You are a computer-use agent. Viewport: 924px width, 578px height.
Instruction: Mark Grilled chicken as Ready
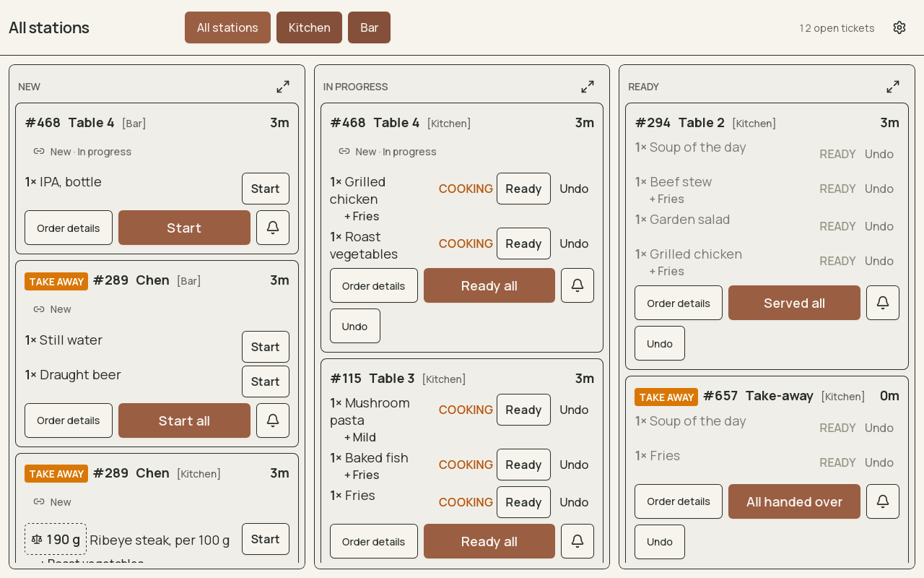523,189
